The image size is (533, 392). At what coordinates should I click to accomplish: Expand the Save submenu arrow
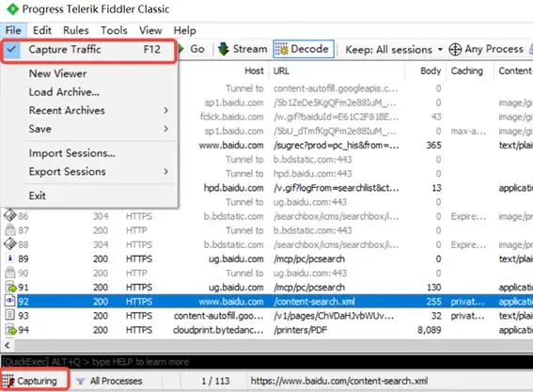(x=165, y=129)
